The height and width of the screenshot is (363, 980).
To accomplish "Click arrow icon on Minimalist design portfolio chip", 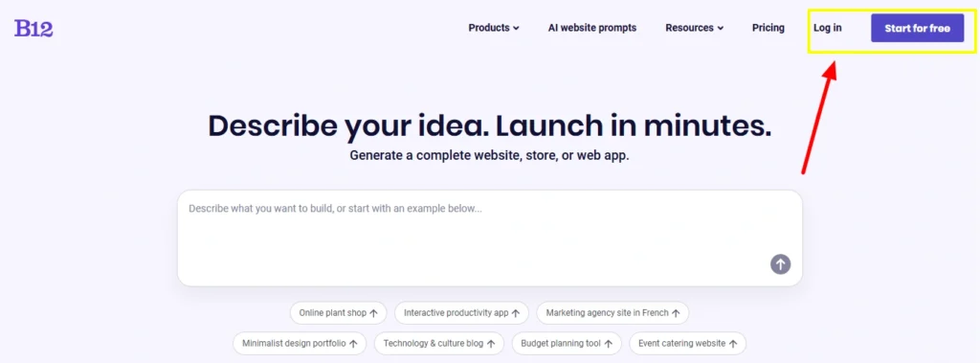I will pyautogui.click(x=353, y=344).
